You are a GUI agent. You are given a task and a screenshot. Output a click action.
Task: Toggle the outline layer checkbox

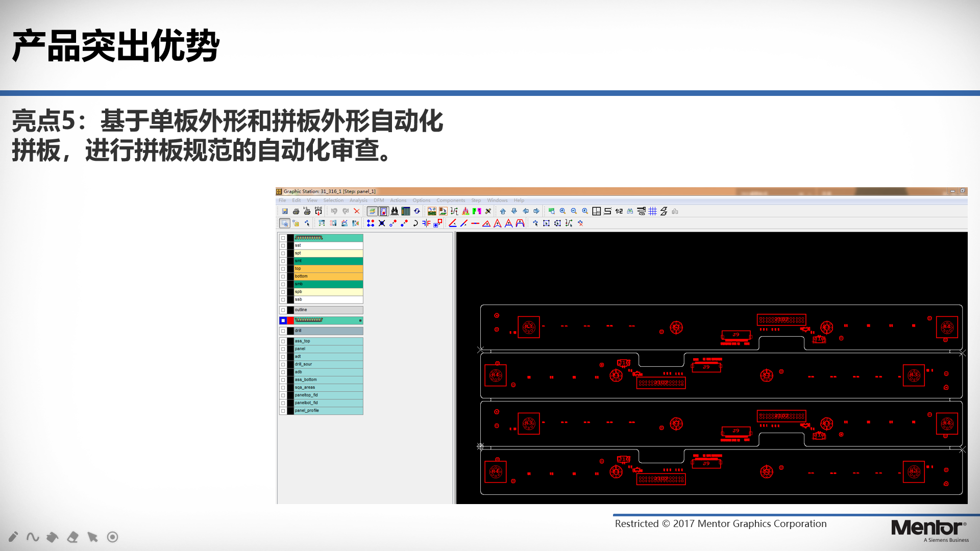[x=283, y=310]
